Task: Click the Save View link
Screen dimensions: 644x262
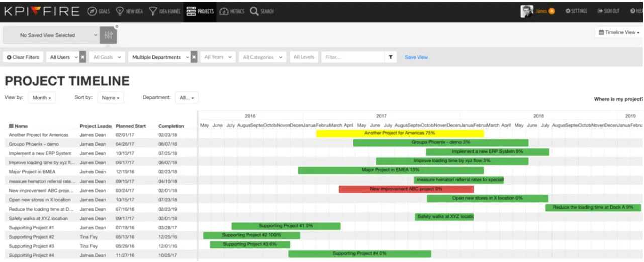Action: click(416, 57)
